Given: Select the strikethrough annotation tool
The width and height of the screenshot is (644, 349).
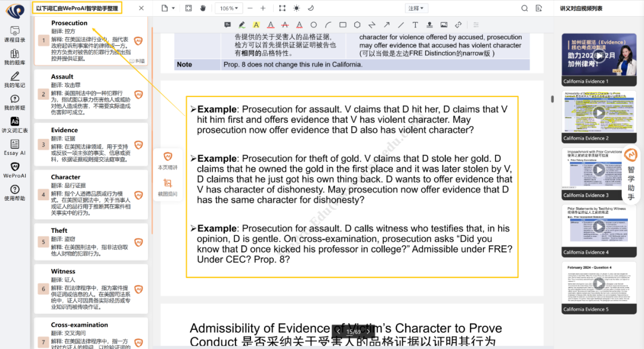Looking at the screenshot, I should 284,25.
